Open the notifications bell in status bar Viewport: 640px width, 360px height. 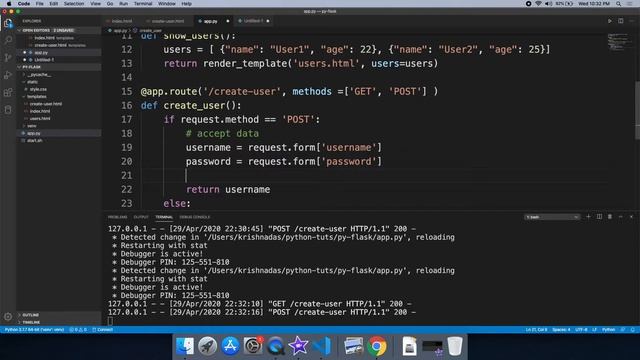click(x=633, y=330)
